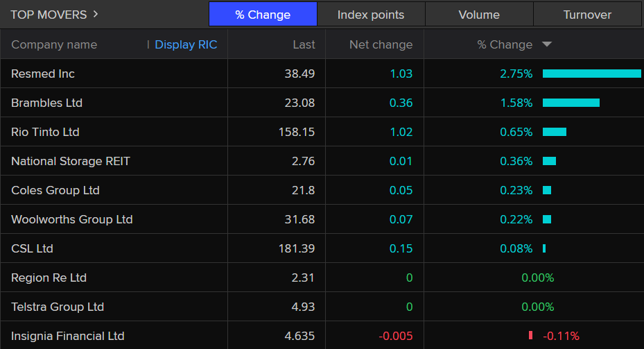The width and height of the screenshot is (644, 349).
Task: Select the Turnover tab
Action: pyautogui.click(x=587, y=15)
